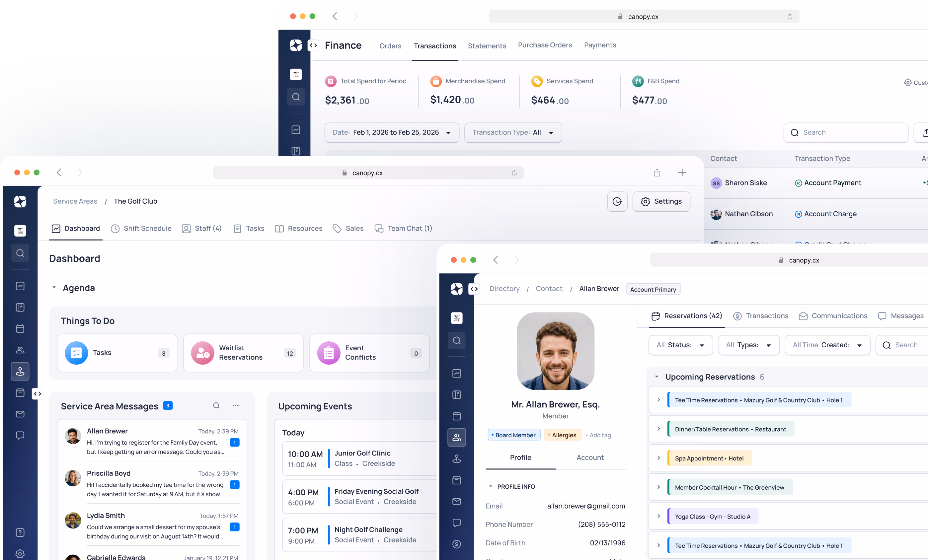The height and width of the screenshot is (560, 928).
Task: Click share icon in Golf Club browser toolbar
Action: coord(657,173)
